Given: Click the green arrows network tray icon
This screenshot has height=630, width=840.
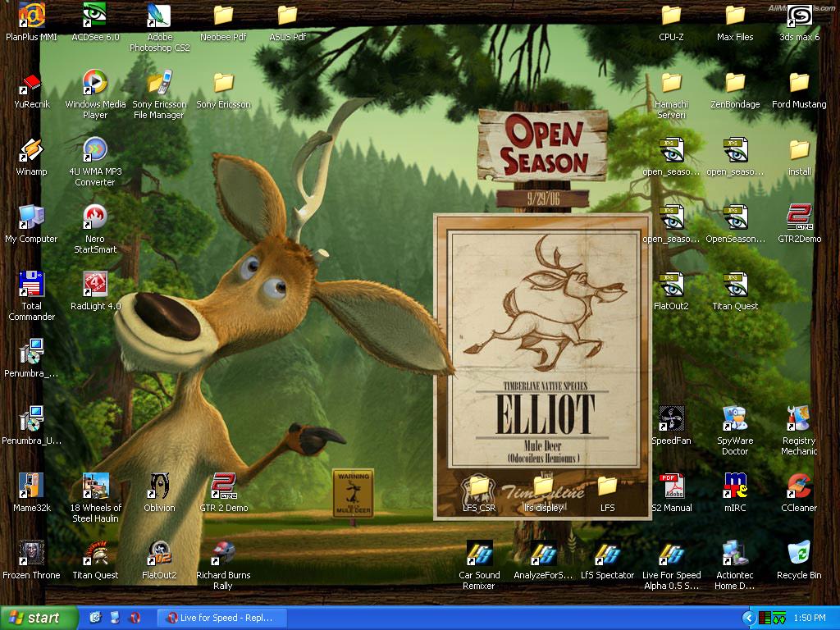Looking at the screenshot, I should [x=779, y=618].
